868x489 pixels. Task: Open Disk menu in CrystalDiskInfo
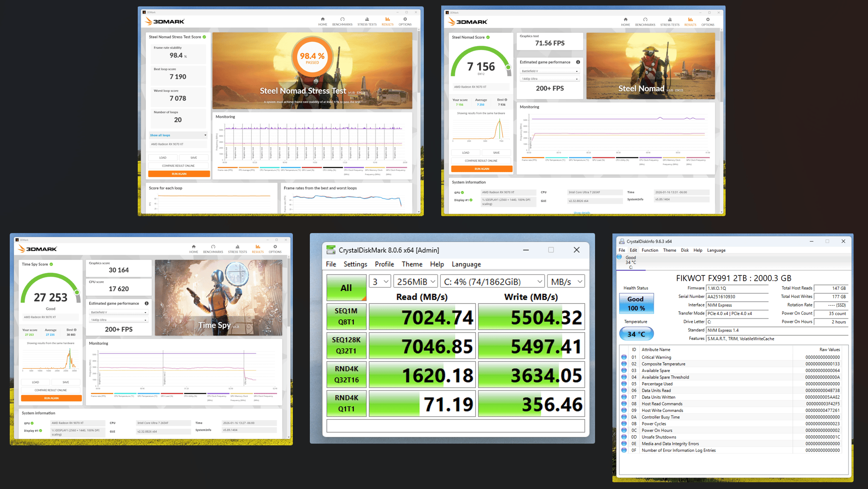[x=684, y=250]
